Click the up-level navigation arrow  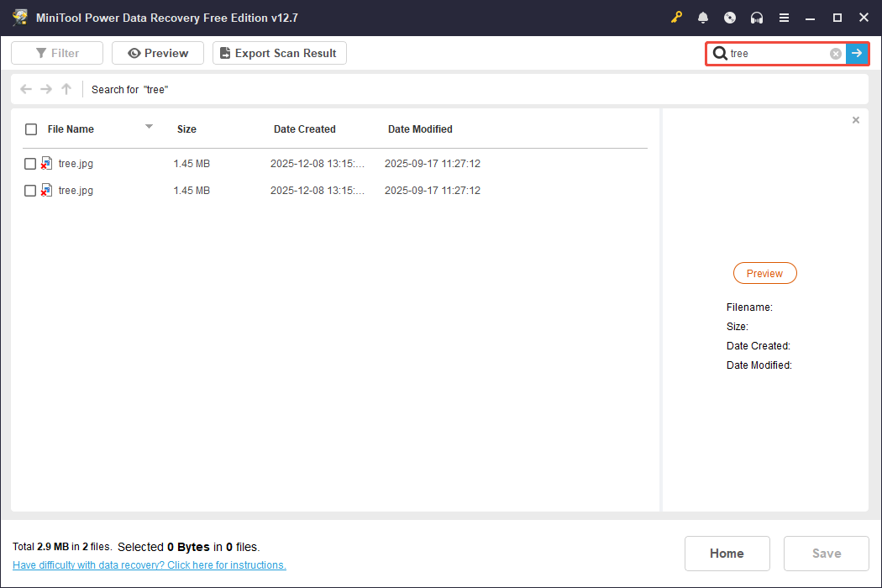[x=66, y=89]
